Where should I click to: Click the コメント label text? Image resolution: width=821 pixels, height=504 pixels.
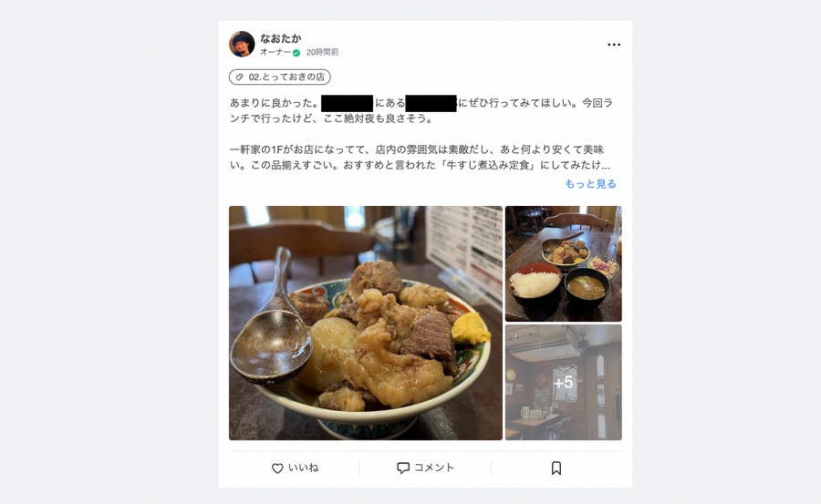tap(434, 468)
